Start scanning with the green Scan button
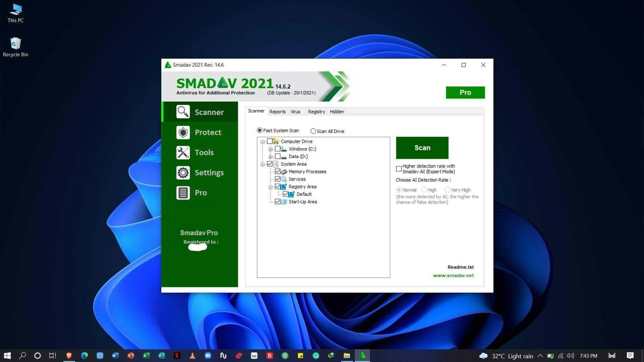 coord(422,148)
